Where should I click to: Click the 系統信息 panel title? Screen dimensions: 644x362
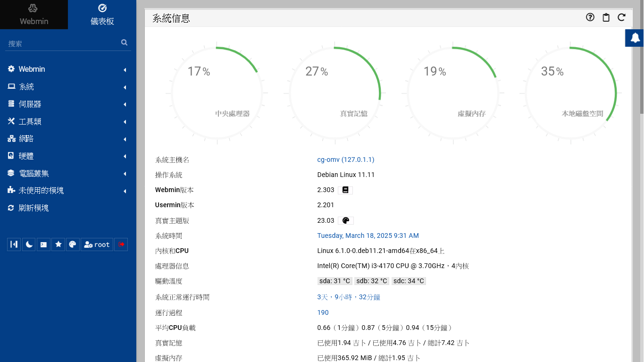click(171, 18)
